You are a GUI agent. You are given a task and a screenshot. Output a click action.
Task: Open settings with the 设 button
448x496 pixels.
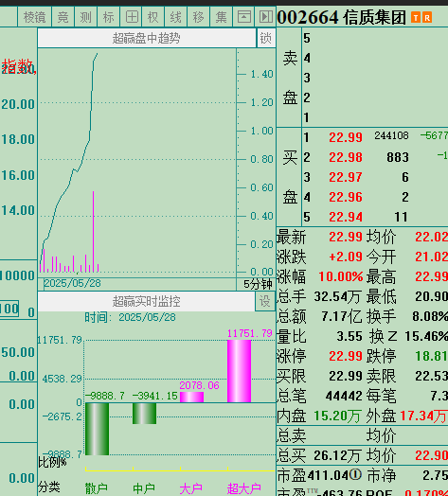[264, 301]
